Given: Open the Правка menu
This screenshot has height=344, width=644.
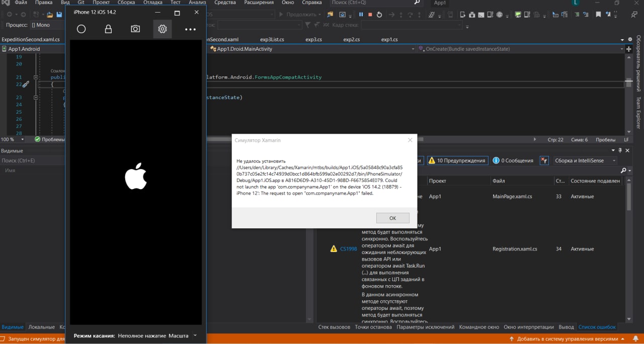Looking at the screenshot, I should [44, 3].
